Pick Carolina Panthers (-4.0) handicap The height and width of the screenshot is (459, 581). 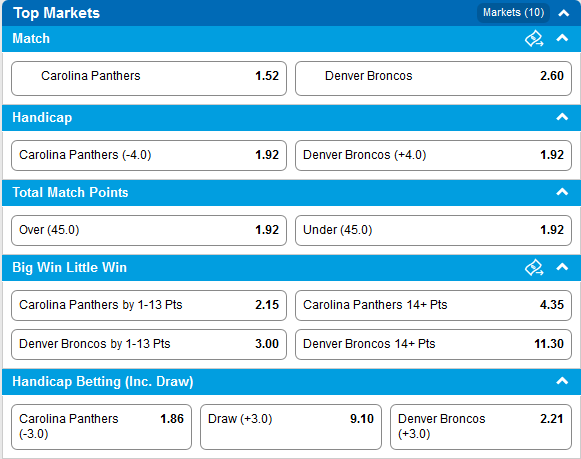tap(149, 155)
